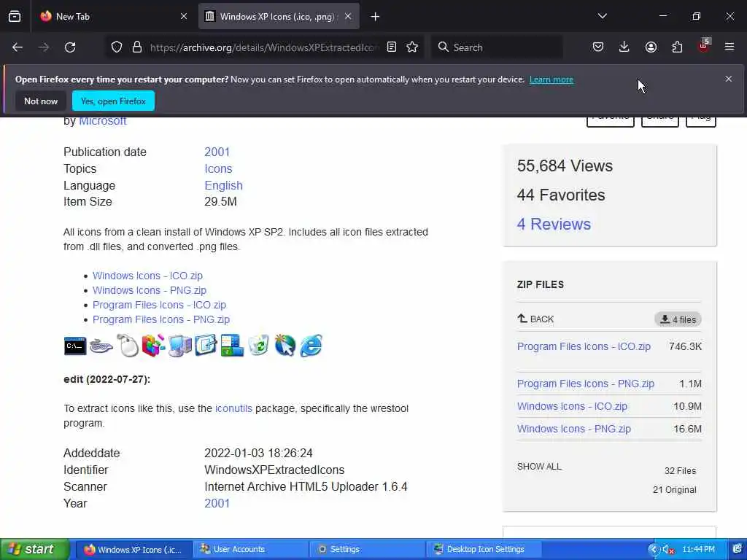Reload the current page

[x=70, y=47]
